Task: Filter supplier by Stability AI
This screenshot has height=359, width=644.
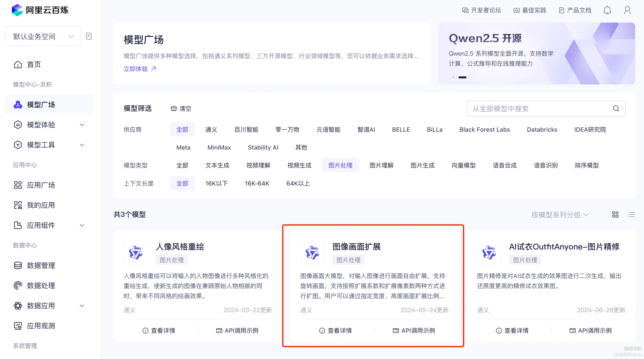Action: coord(263,148)
